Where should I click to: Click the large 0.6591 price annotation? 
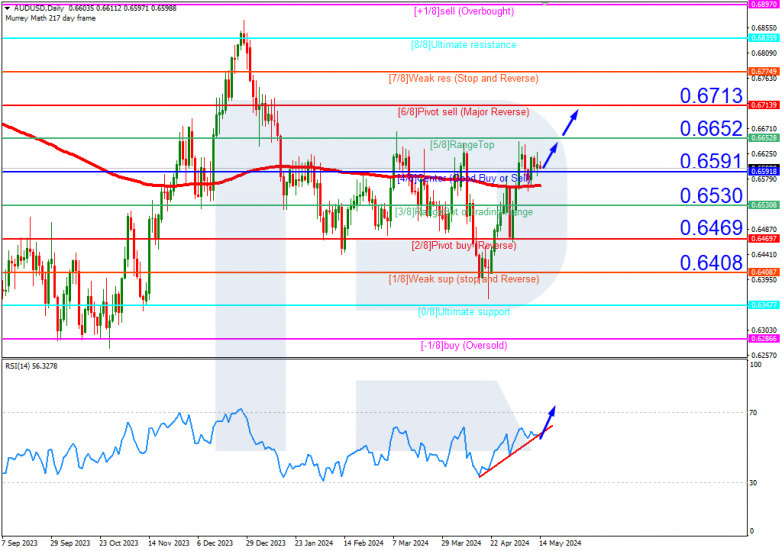pos(711,161)
